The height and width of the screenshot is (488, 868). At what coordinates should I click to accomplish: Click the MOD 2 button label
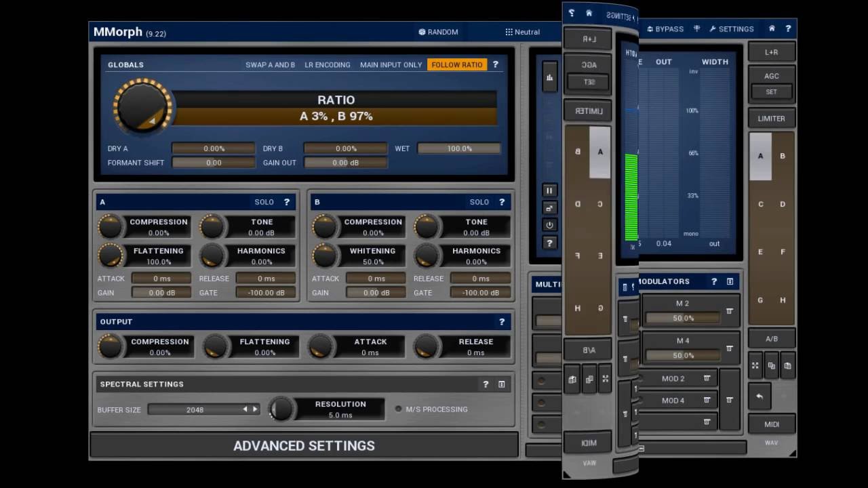[673, 379]
